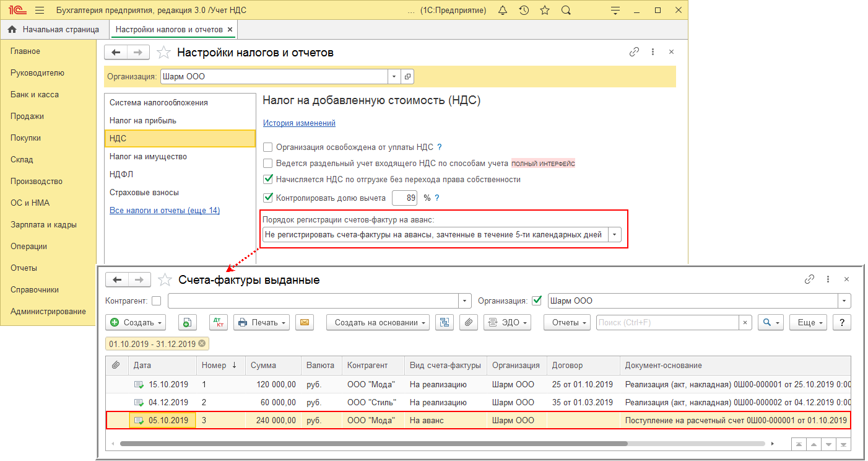Expand the Печать dropdown menu
This screenshot has width=868, height=461.
coord(263,322)
